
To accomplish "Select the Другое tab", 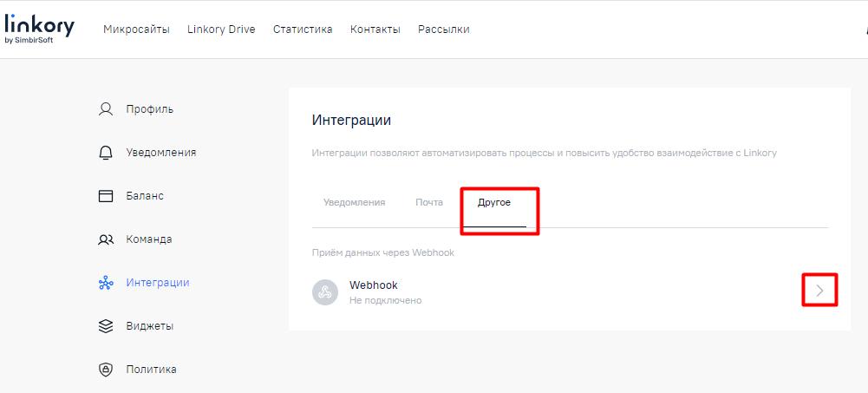I will click(x=494, y=203).
